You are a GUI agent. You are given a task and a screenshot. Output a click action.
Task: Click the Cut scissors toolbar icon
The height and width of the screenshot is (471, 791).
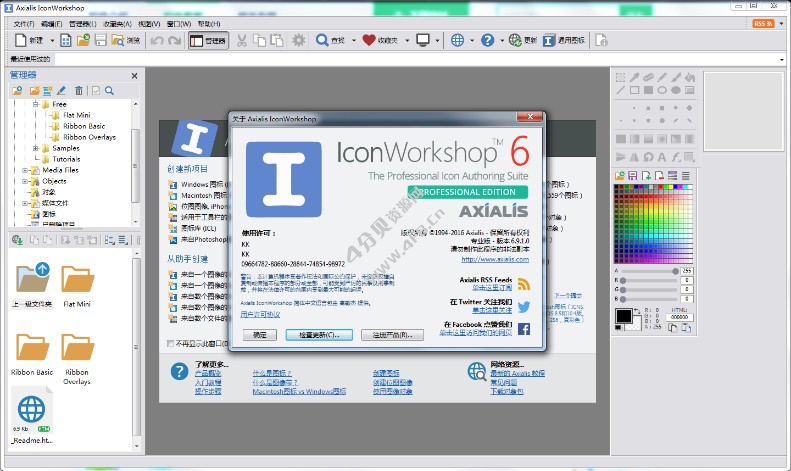point(242,40)
